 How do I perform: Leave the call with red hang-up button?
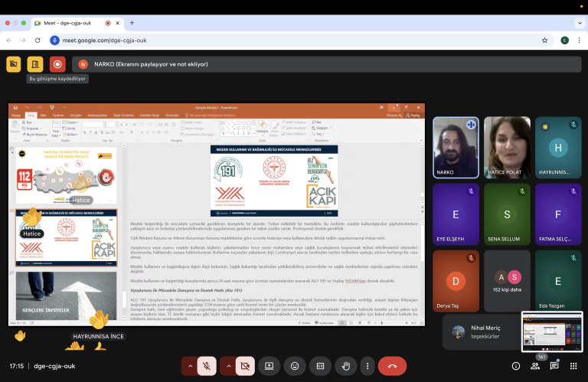click(x=392, y=366)
